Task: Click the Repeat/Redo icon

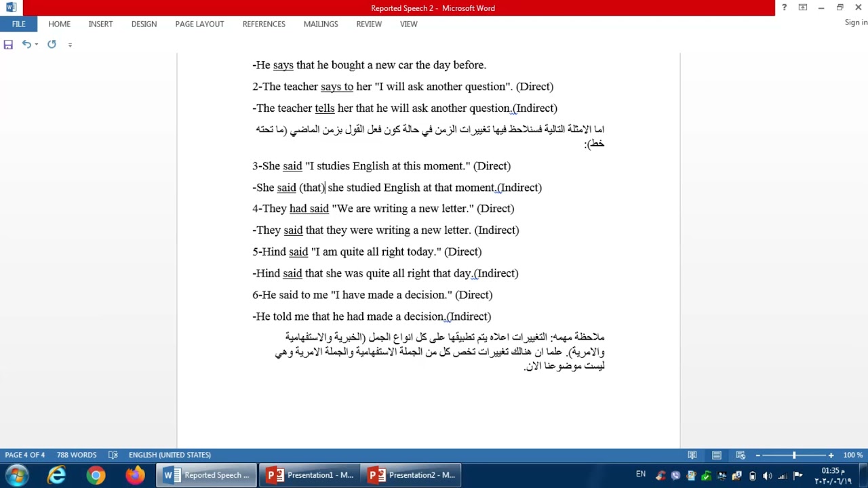Action: (52, 44)
